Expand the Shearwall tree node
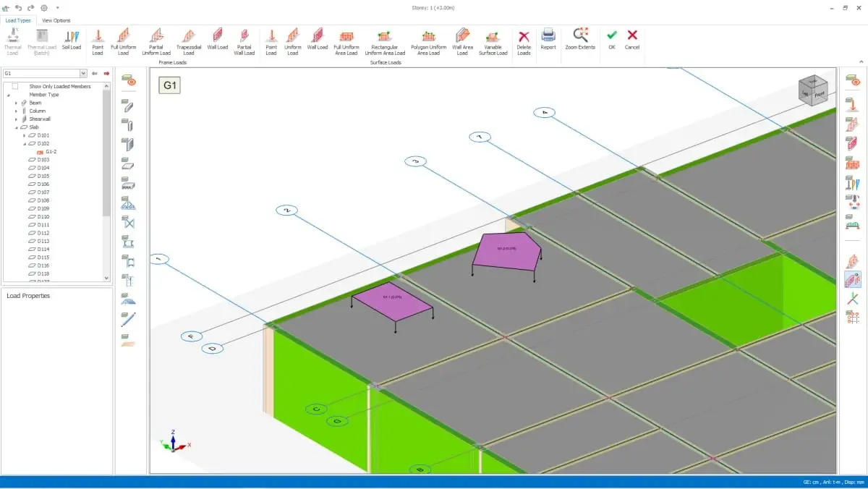The width and height of the screenshot is (868, 489). click(16, 119)
